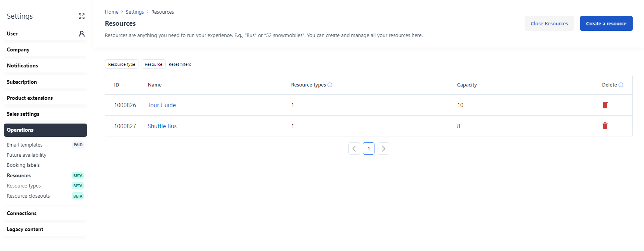Click the expand icon beside Settings title

(x=82, y=16)
